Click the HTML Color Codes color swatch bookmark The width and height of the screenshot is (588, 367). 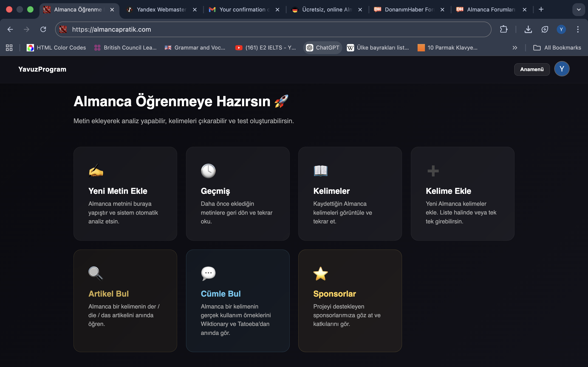click(31, 47)
